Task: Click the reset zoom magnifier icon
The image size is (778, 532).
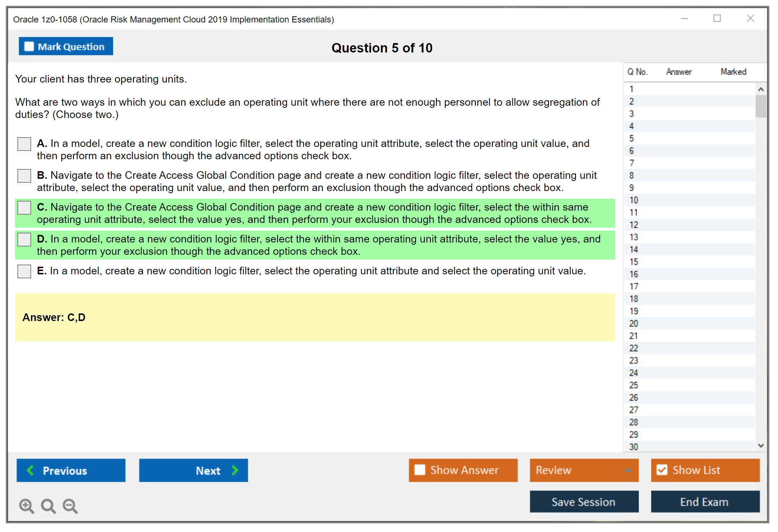Action: [x=48, y=506]
